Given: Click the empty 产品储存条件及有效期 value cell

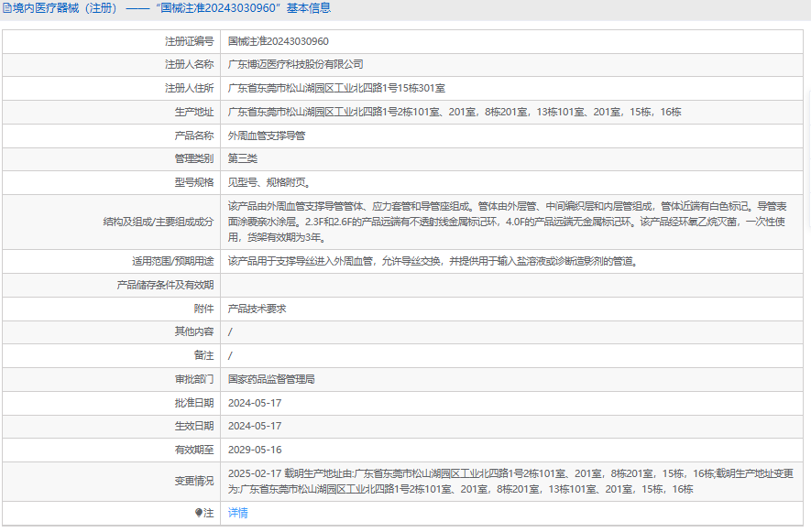Looking at the screenshot, I should pyautogui.click(x=513, y=285).
